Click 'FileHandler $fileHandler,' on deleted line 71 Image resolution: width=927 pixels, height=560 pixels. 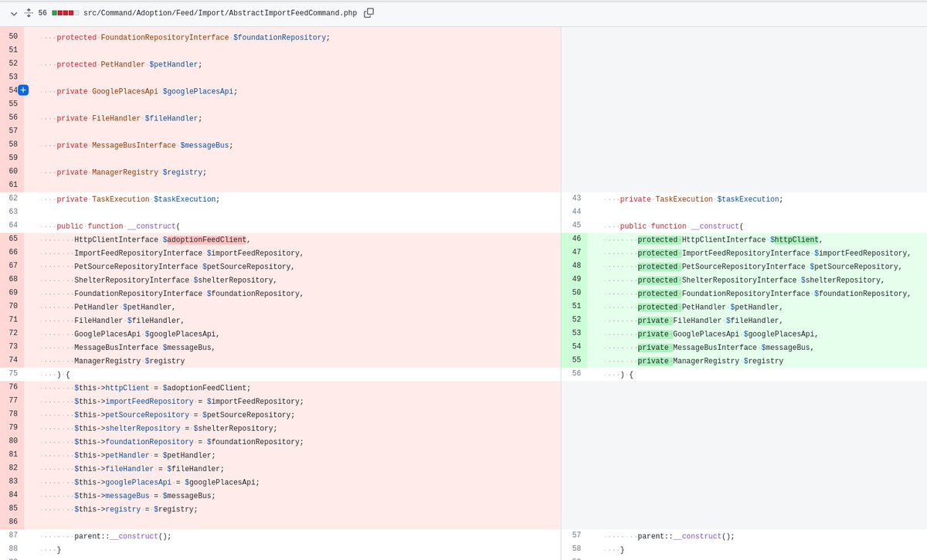(x=129, y=321)
